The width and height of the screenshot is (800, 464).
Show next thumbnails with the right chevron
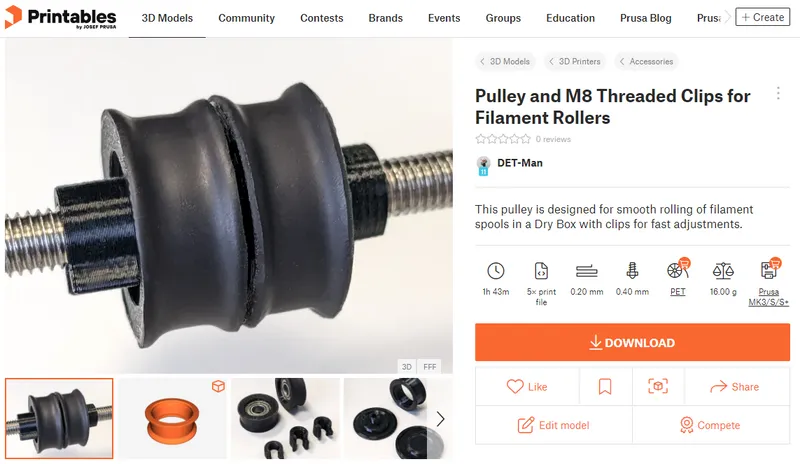tap(440, 419)
